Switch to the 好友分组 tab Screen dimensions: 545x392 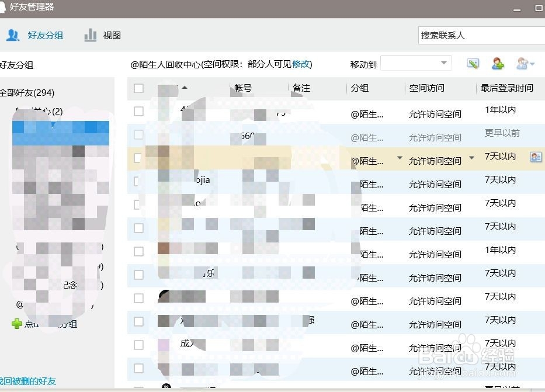tap(46, 35)
